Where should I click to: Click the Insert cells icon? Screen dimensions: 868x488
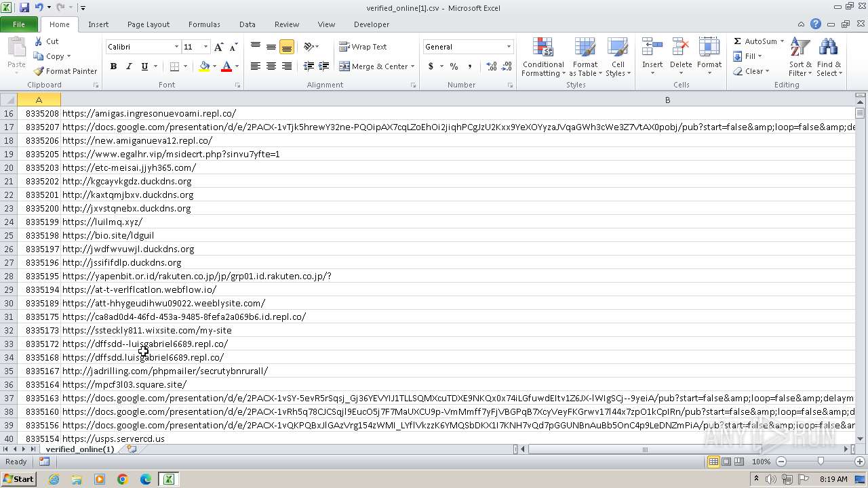[652, 47]
